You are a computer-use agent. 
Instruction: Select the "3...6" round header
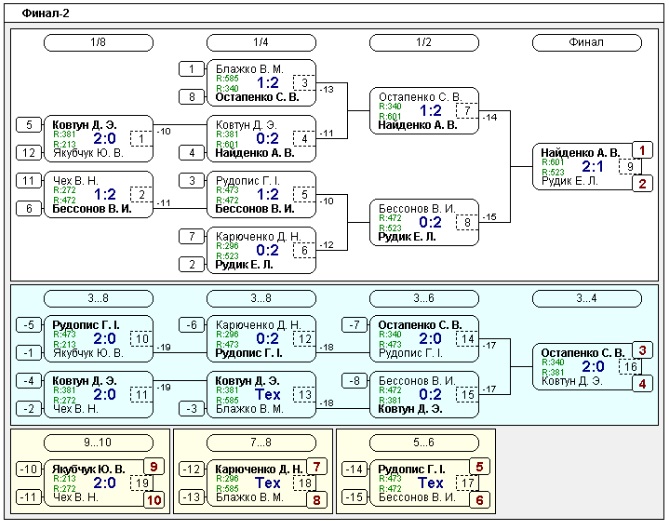pyautogui.click(x=424, y=298)
